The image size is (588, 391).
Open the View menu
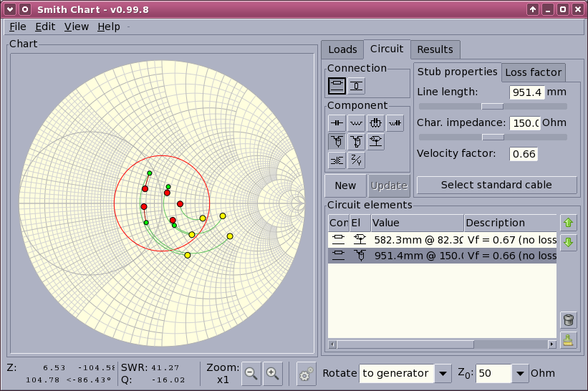click(77, 26)
